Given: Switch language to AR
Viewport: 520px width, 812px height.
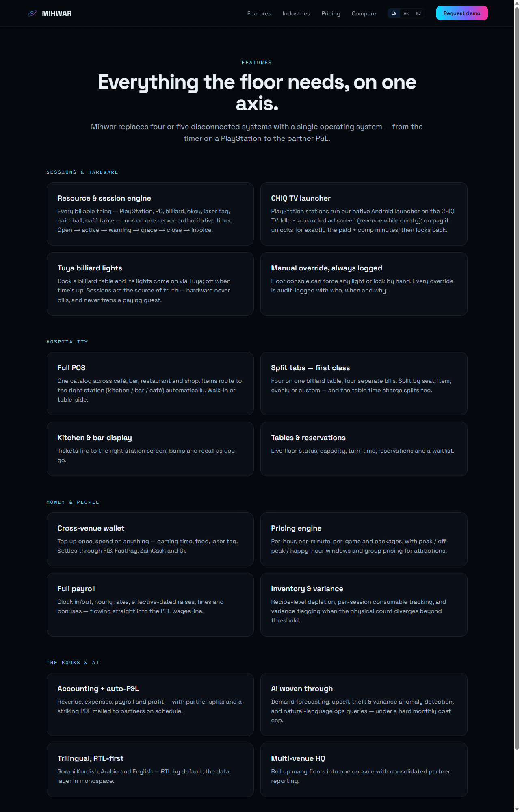Looking at the screenshot, I should [406, 13].
